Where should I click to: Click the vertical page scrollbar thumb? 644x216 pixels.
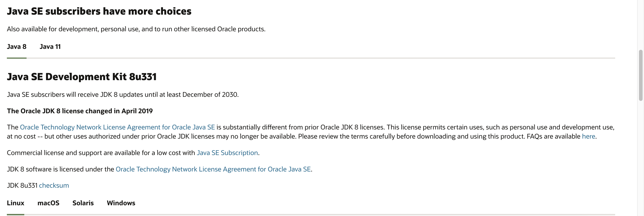coord(641,75)
